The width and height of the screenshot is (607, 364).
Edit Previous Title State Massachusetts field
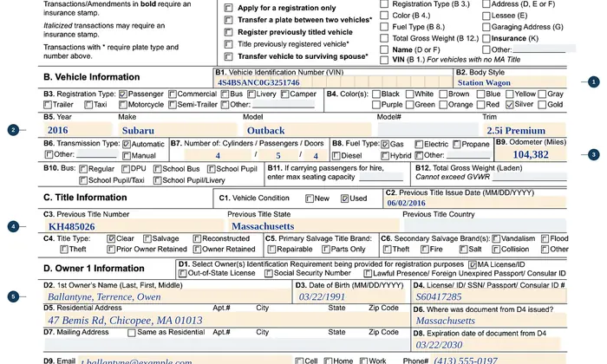[x=314, y=226]
